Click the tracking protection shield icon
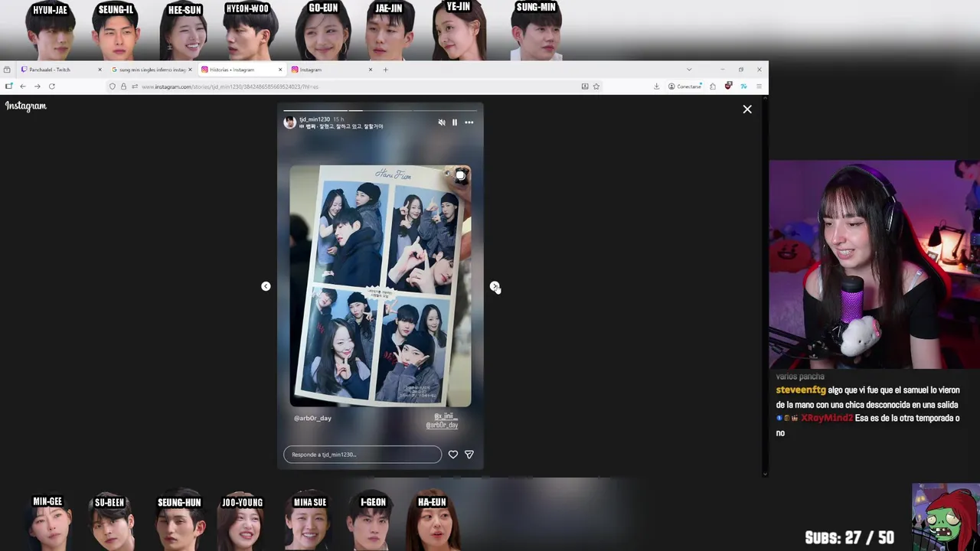This screenshot has height=551, width=980. coord(113,86)
